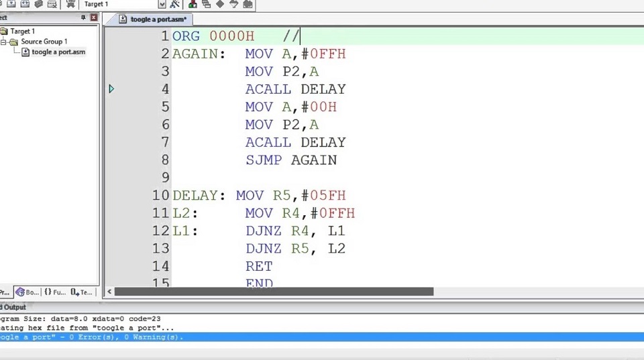Collapse the Source Group 1 tree node
This screenshot has width=644, height=360.
click(x=3, y=42)
